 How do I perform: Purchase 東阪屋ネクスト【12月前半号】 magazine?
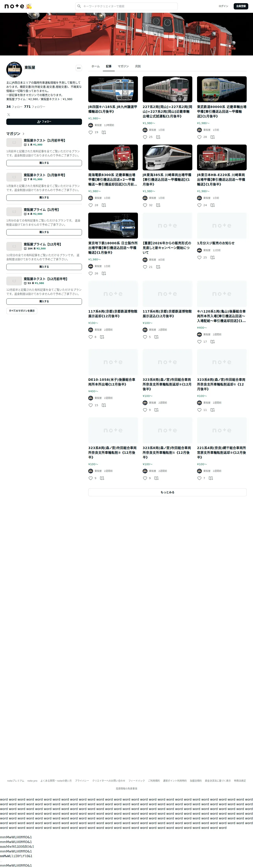(x=44, y=302)
